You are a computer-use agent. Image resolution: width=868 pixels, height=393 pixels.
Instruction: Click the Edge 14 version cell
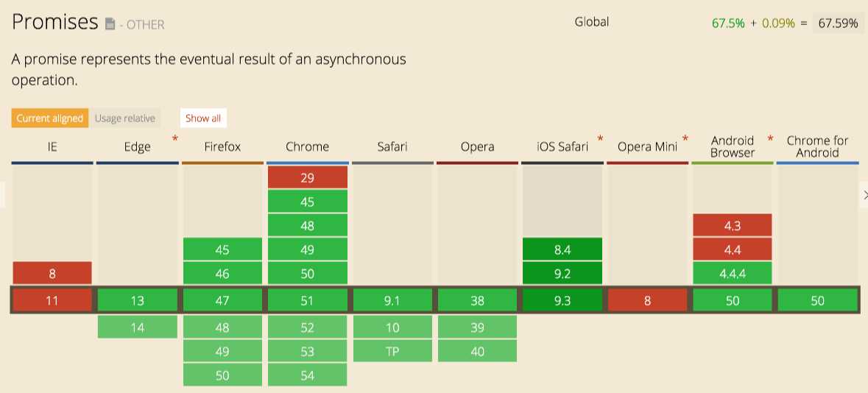[138, 327]
